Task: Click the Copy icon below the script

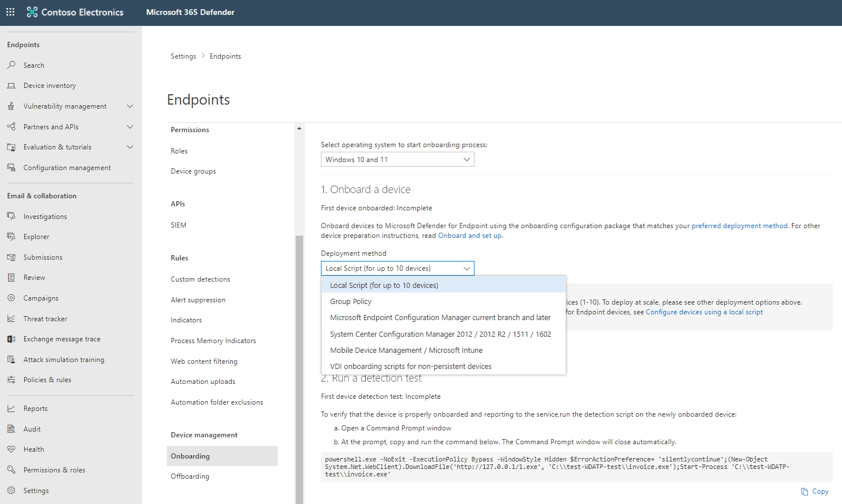Action: click(805, 491)
